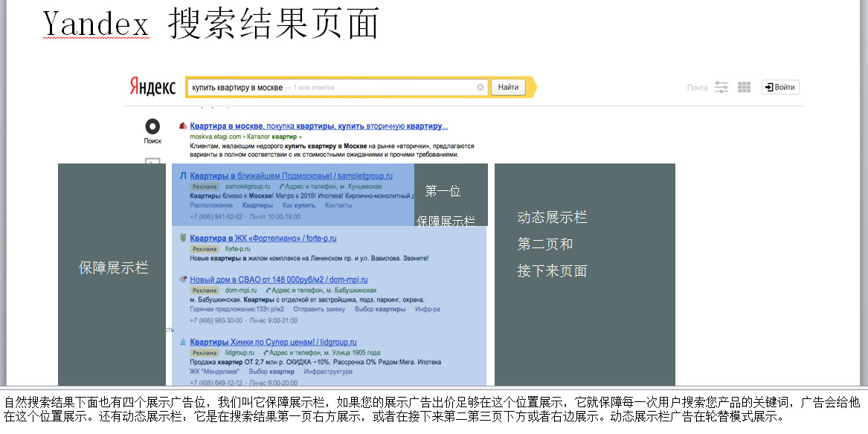Click the Реклама label beside samoletgroup.ru
This screenshot has width=868, height=434.
tap(205, 187)
